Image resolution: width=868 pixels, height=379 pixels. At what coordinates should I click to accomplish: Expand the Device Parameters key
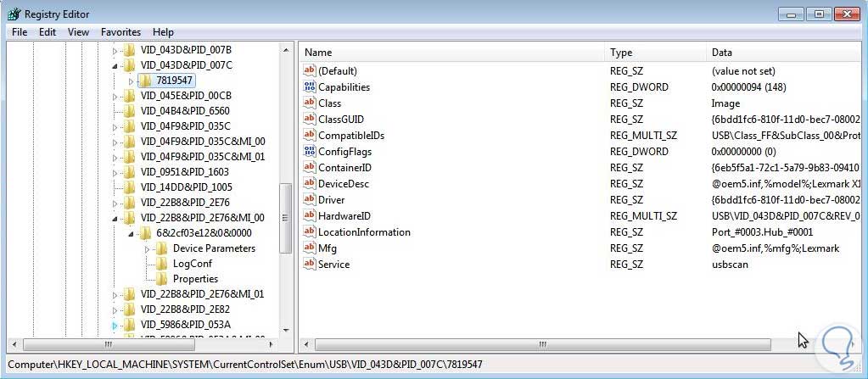point(148,249)
